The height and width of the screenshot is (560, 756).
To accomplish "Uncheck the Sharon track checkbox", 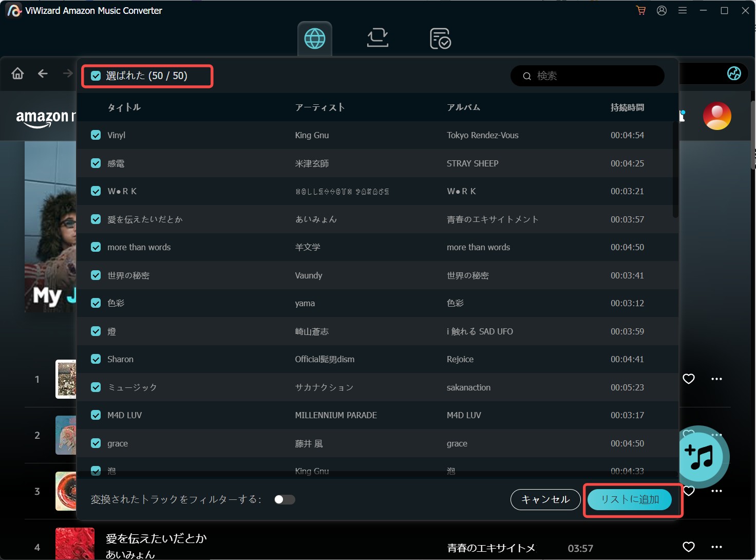I will click(96, 359).
